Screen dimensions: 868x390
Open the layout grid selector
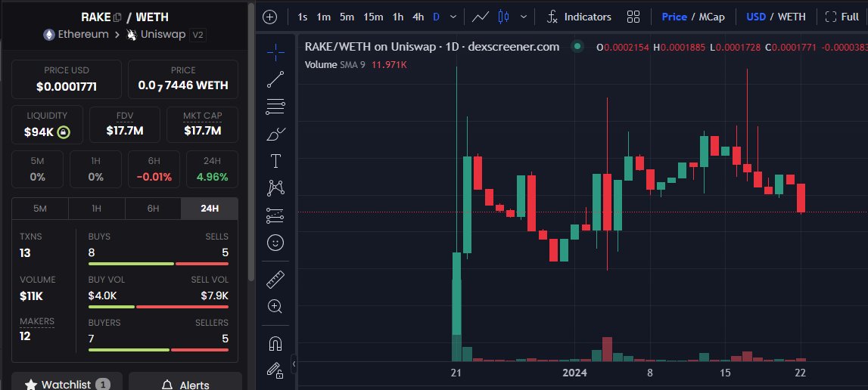(633, 17)
